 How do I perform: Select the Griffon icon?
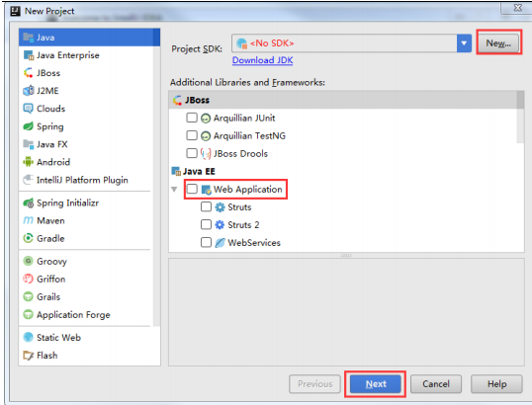tap(28, 279)
